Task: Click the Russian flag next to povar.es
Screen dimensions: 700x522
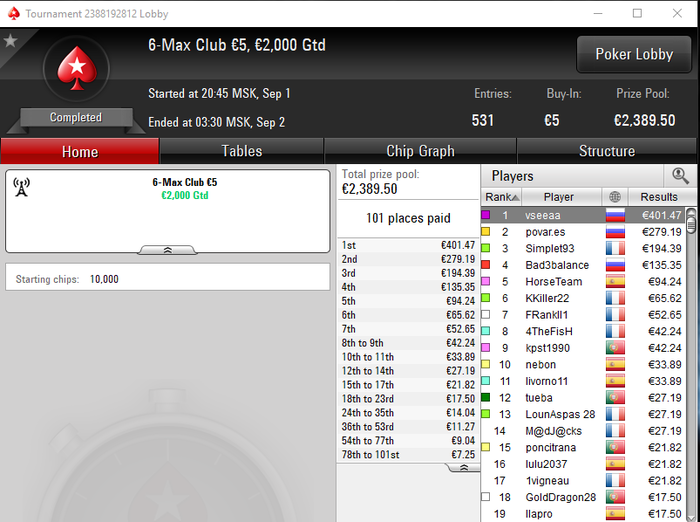Action: 615,232
